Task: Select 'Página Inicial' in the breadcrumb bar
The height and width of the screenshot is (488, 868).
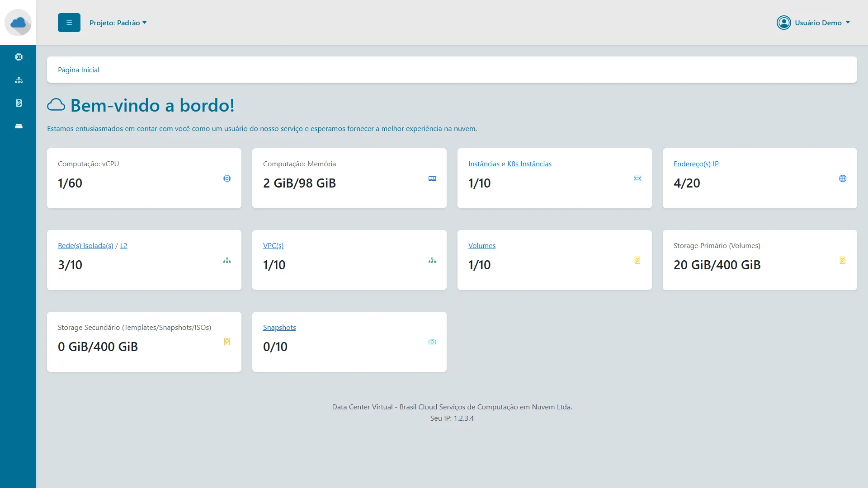Action: [78, 70]
